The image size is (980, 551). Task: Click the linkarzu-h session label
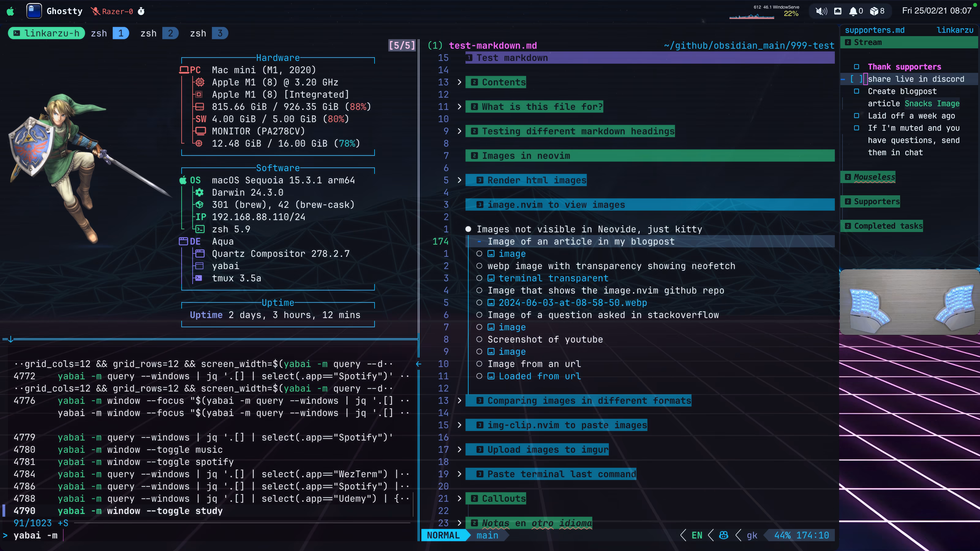(x=47, y=33)
